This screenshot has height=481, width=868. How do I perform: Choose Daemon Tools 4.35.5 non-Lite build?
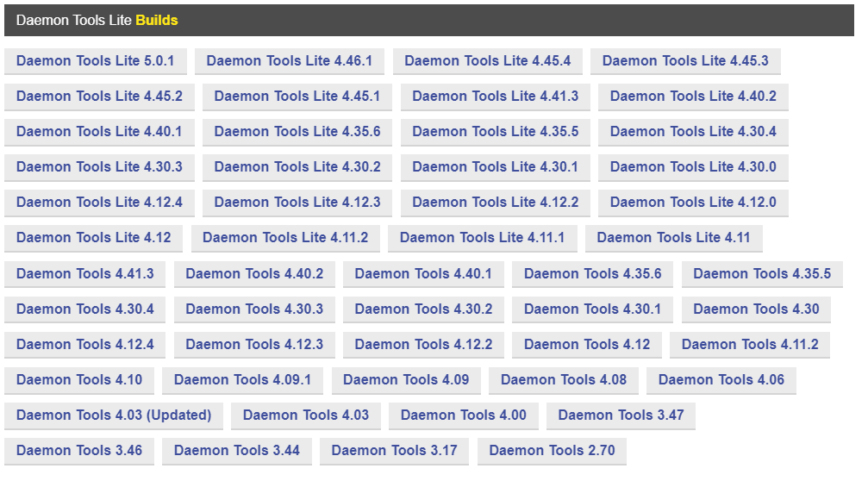762,274
